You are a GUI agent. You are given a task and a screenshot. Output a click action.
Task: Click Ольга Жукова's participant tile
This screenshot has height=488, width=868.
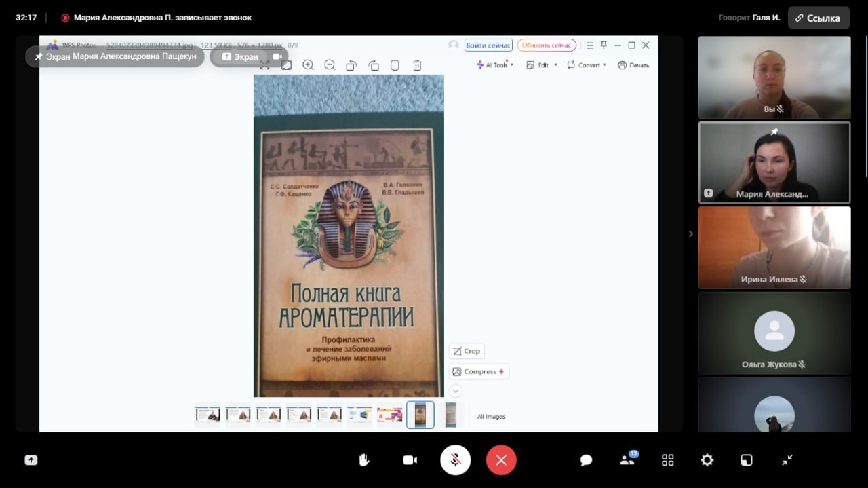click(774, 333)
